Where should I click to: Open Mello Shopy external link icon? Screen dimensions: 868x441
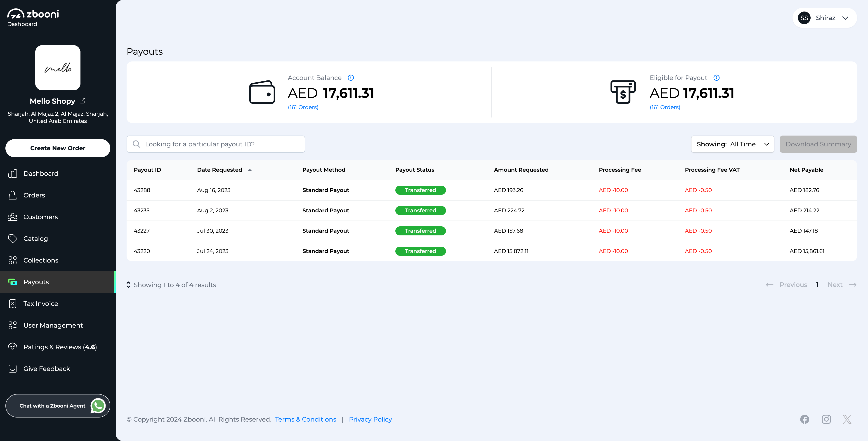click(82, 101)
